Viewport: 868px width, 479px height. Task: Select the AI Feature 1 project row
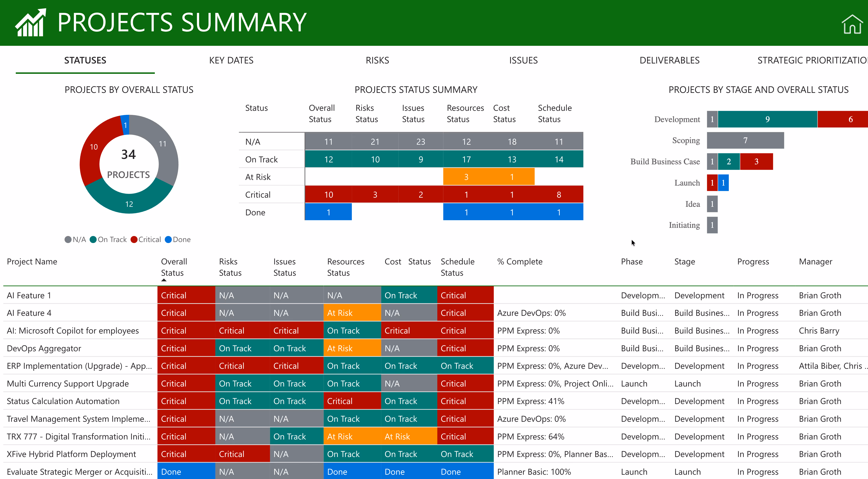coord(29,295)
